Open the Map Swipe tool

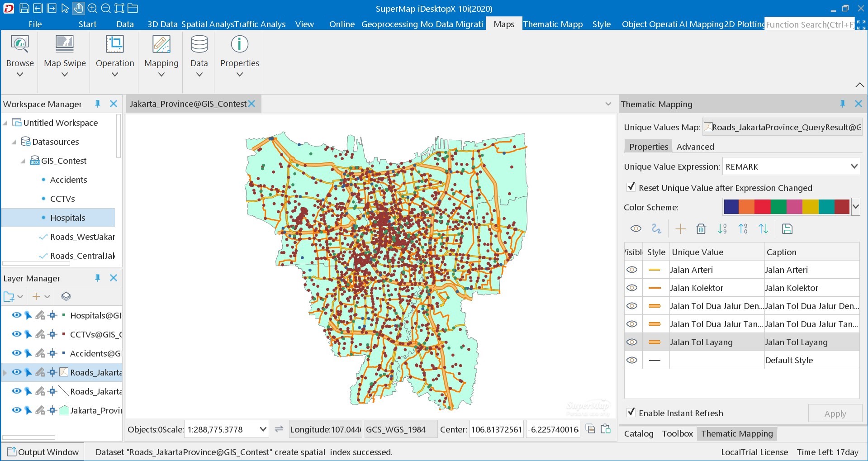[x=65, y=57]
